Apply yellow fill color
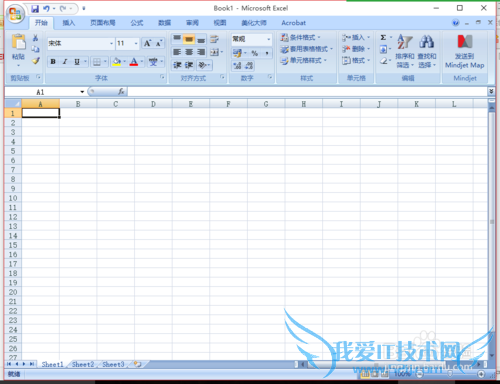 116,62
